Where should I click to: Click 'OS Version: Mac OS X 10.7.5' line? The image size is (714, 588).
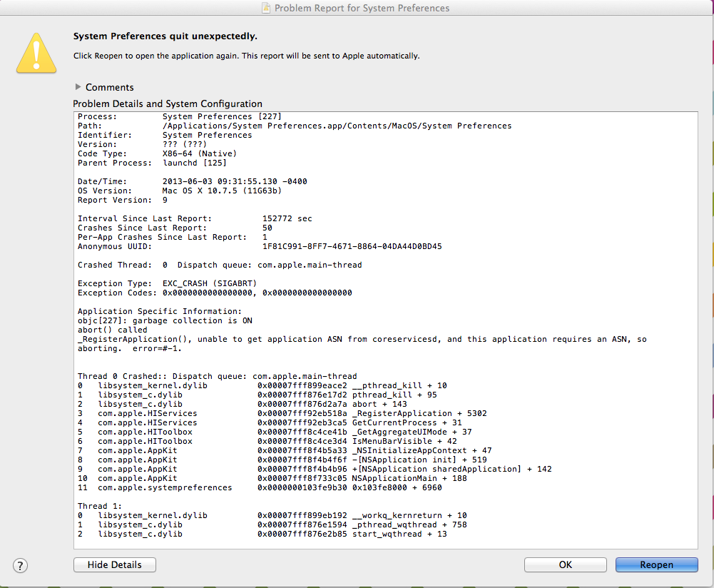(180, 191)
